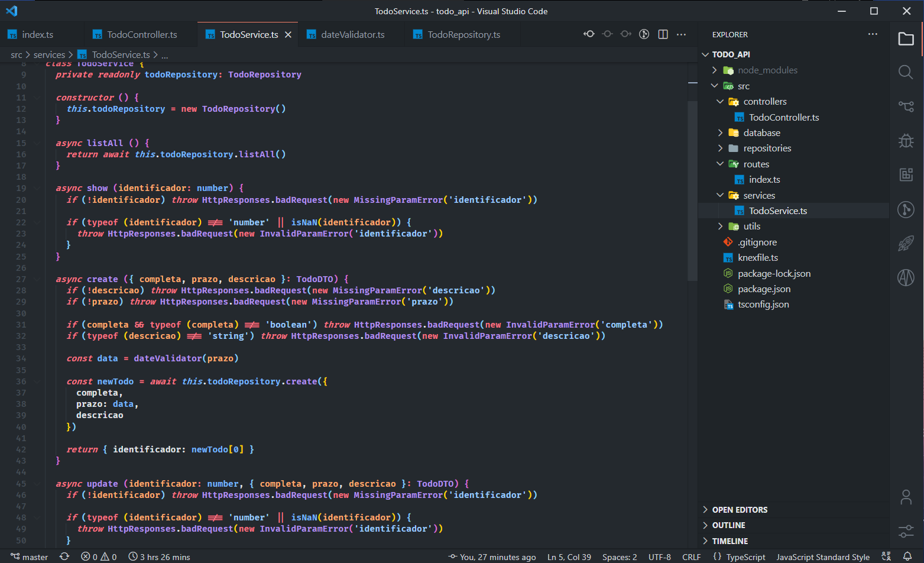Click the sync changes status bar icon
Screen dimensions: 924x563
click(64, 556)
